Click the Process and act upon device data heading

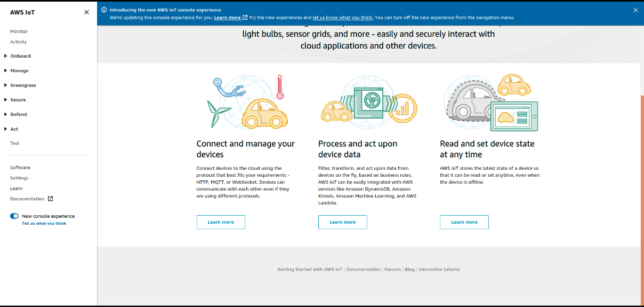(358, 149)
